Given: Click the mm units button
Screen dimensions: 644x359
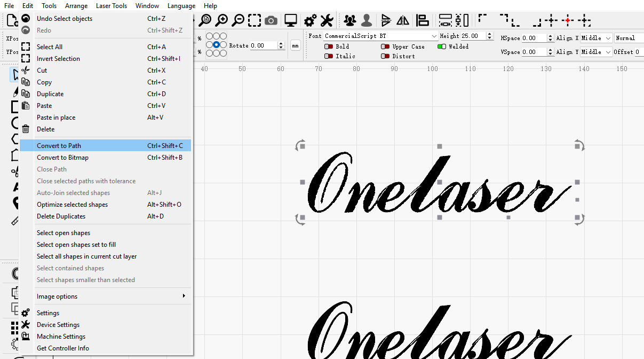Looking at the screenshot, I should click(x=295, y=45).
